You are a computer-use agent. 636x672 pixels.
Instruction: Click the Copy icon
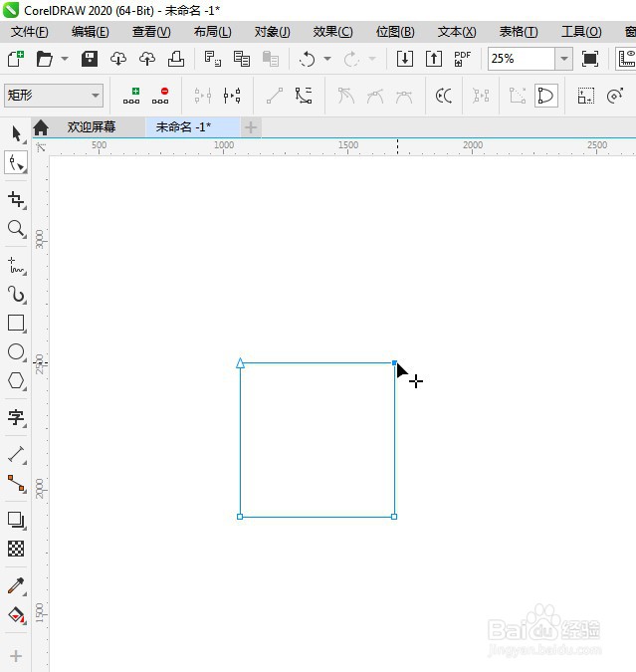[242, 59]
